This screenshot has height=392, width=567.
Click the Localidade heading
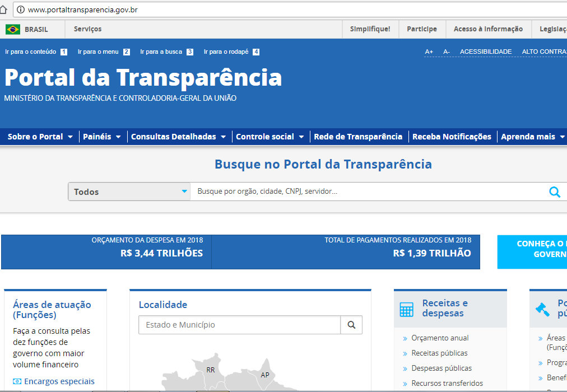pos(163,305)
